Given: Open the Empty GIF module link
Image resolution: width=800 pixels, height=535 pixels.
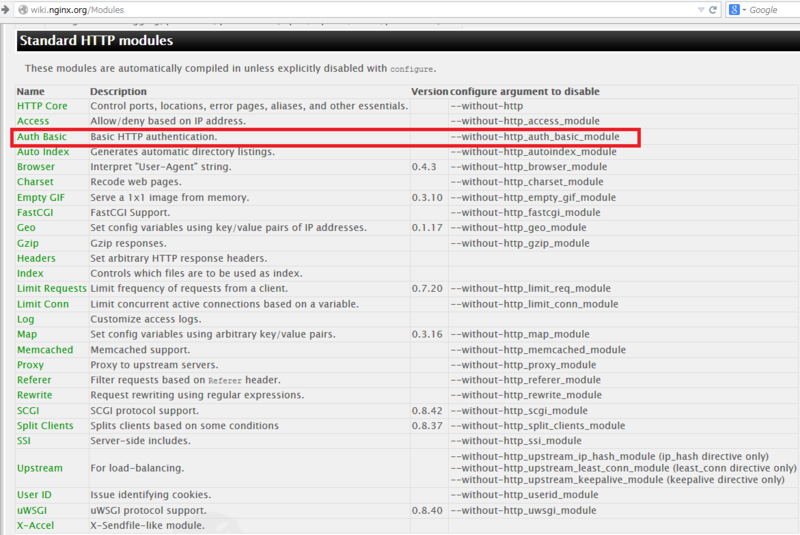Looking at the screenshot, I should (41, 197).
